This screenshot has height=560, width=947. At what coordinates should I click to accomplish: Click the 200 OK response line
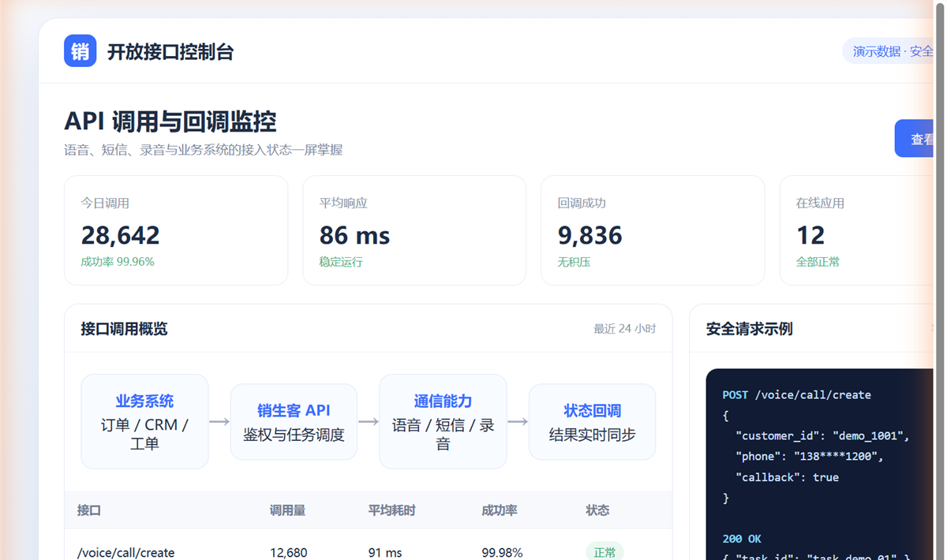pyautogui.click(x=742, y=539)
